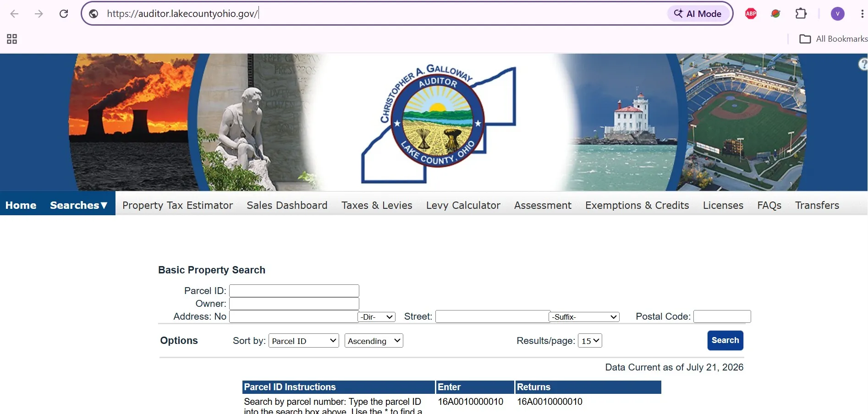Click the blue Search button
The height and width of the screenshot is (414, 868).
(725, 340)
